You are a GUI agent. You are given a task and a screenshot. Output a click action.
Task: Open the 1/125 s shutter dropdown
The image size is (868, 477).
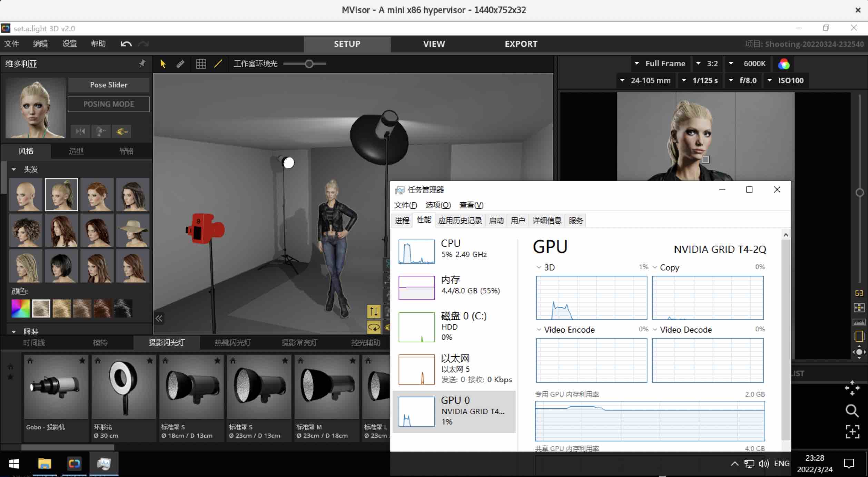700,80
